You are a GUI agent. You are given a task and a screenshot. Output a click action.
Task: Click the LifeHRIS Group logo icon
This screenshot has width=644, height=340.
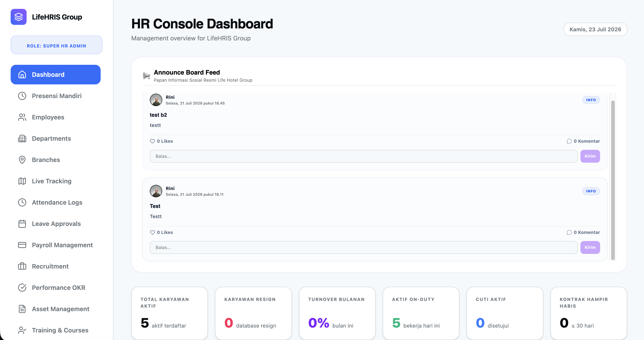click(x=18, y=17)
